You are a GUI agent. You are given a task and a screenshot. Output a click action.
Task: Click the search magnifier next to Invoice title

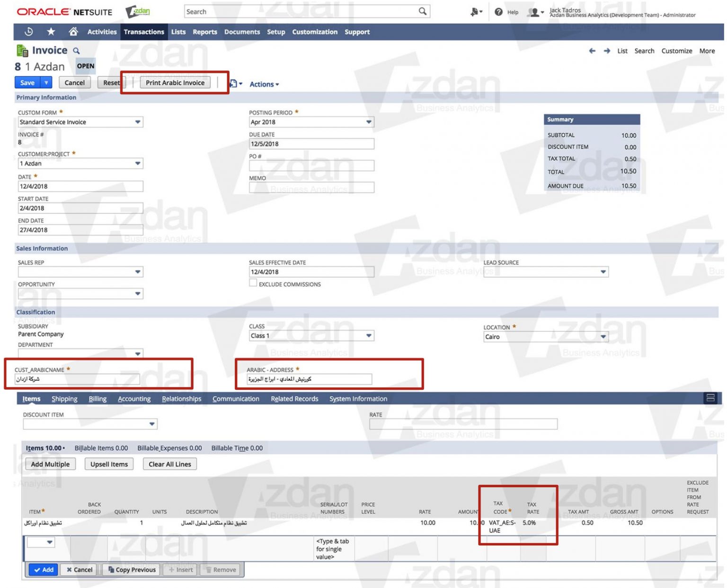tap(77, 51)
